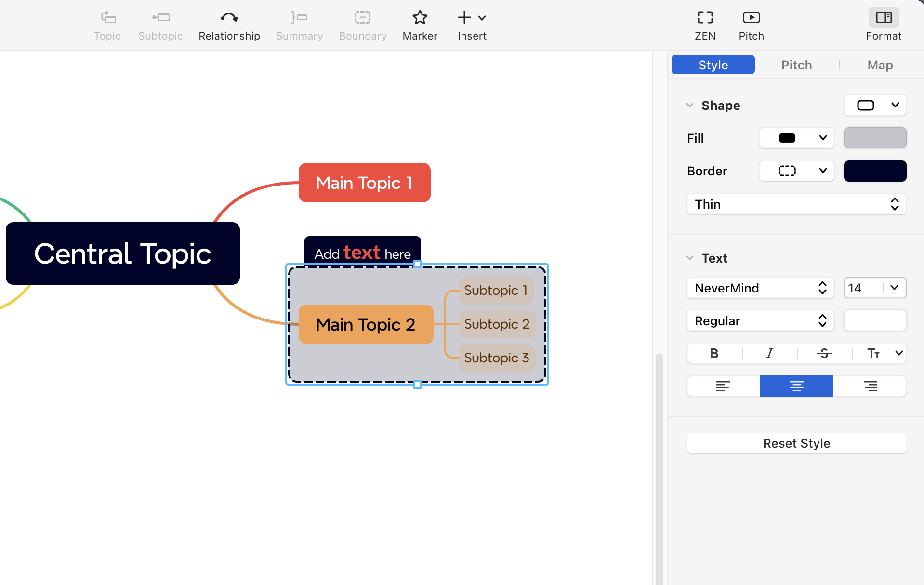This screenshot has width=924, height=585.
Task: Click the text color swatch
Action: (875, 321)
